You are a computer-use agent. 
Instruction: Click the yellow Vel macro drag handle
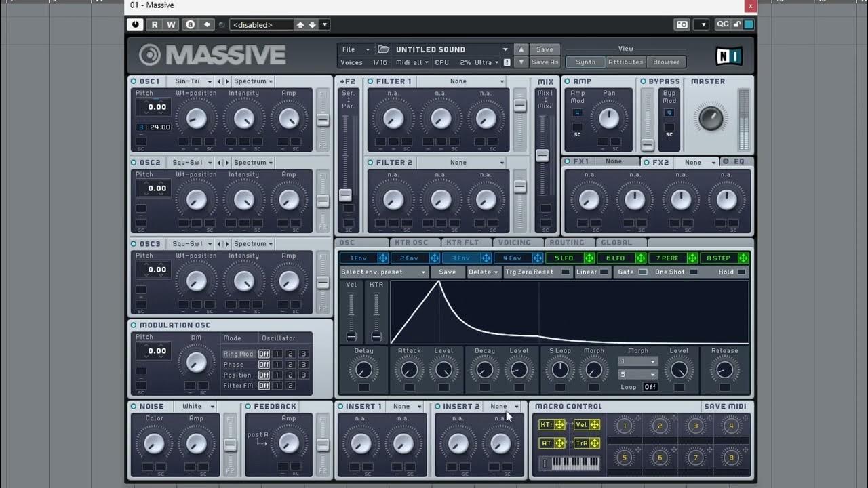[x=595, y=425]
